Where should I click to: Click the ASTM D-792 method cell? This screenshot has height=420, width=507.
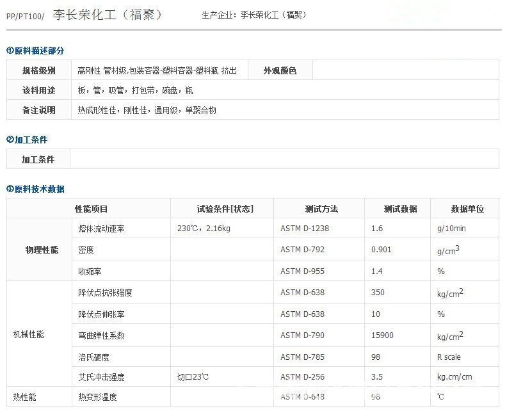319,250
